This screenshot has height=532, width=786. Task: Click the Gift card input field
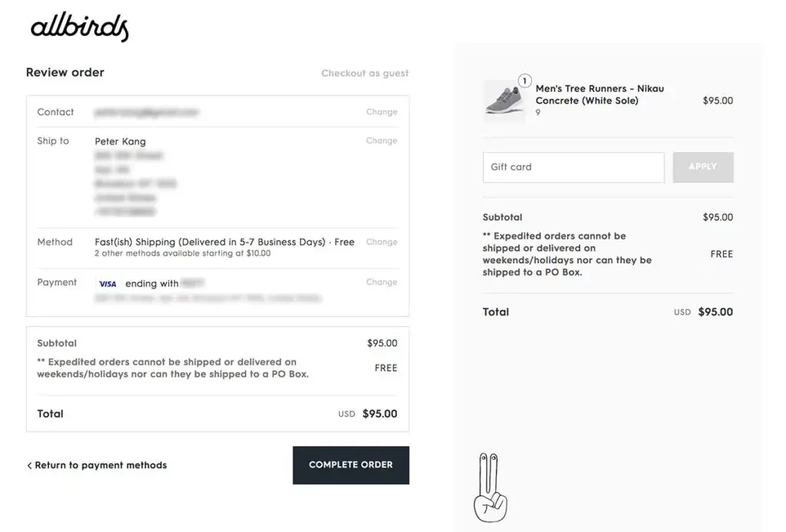[x=573, y=167]
